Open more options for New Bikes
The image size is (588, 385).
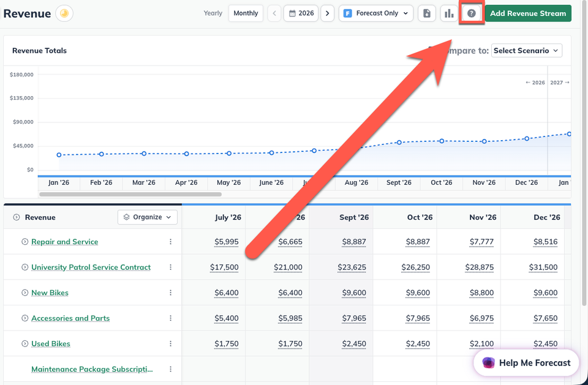click(x=171, y=293)
